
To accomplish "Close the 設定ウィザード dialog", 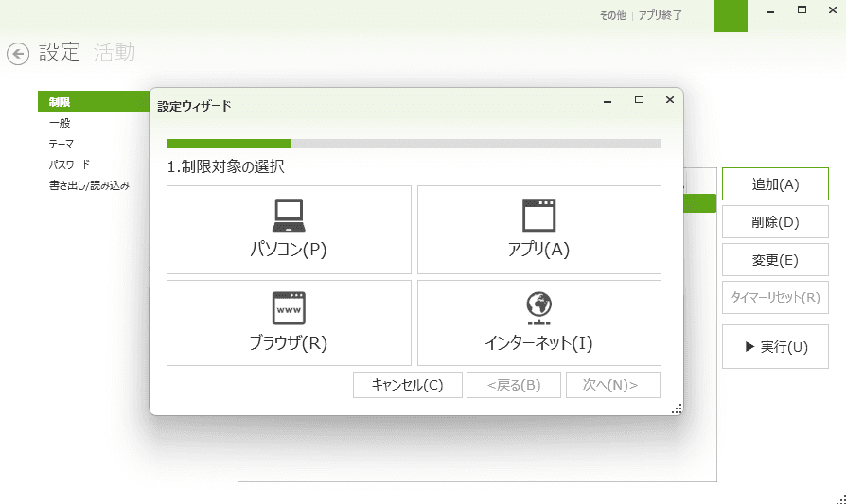I will (670, 99).
